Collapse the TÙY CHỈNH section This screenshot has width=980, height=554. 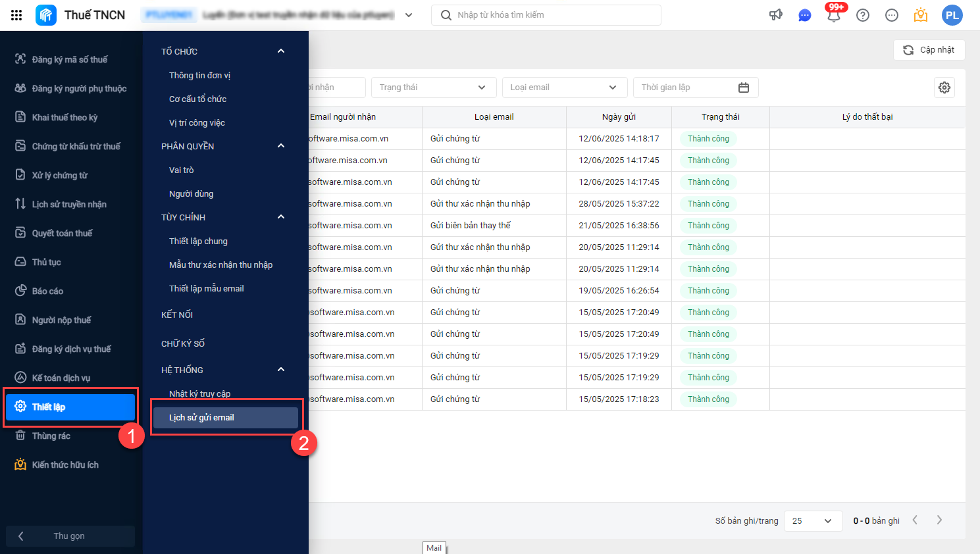coord(281,217)
